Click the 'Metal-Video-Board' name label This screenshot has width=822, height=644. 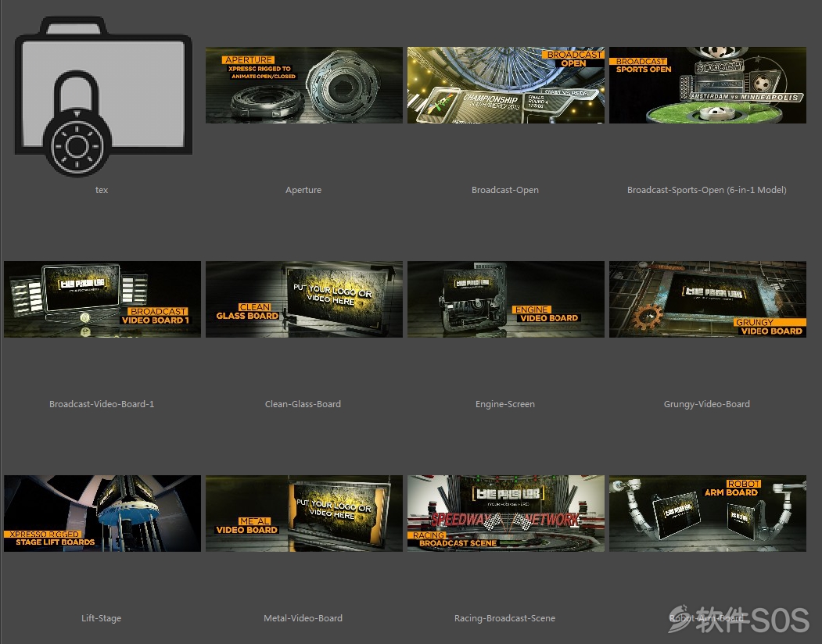click(303, 618)
